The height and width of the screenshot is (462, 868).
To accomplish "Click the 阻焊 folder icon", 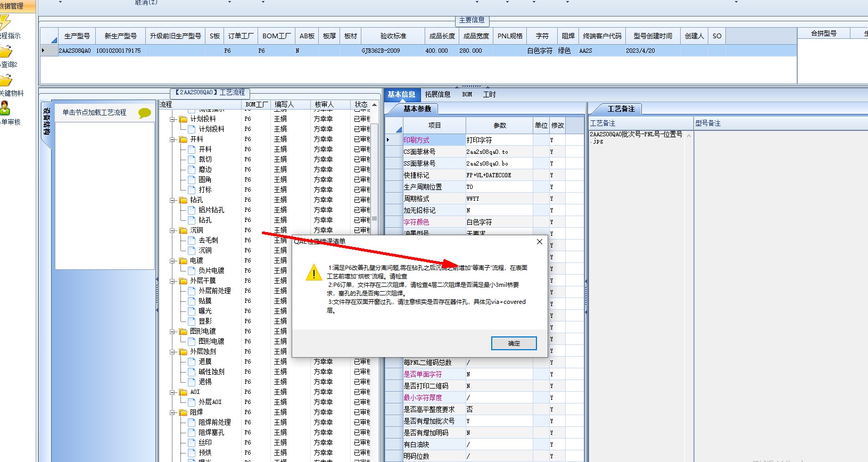I will (183, 412).
